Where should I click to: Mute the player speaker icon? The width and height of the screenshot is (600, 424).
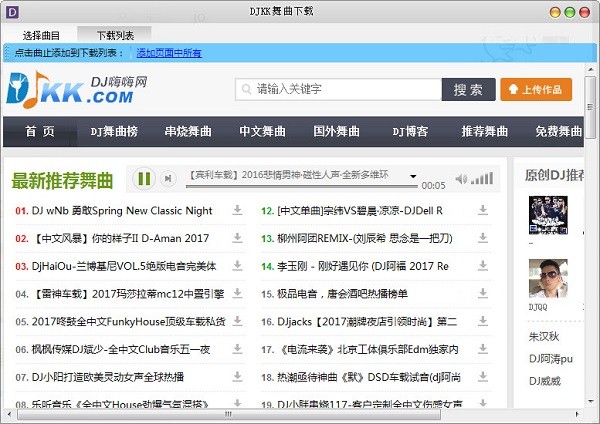pyautogui.click(x=461, y=179)
